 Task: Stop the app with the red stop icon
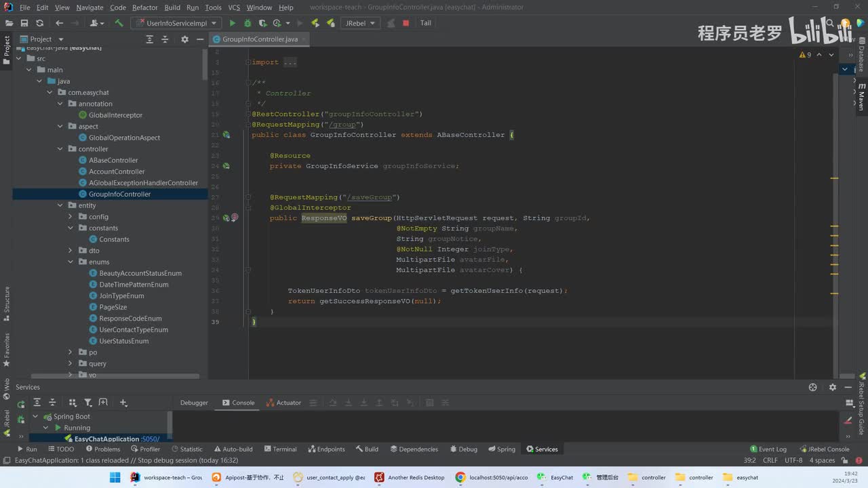pos(406,23)
